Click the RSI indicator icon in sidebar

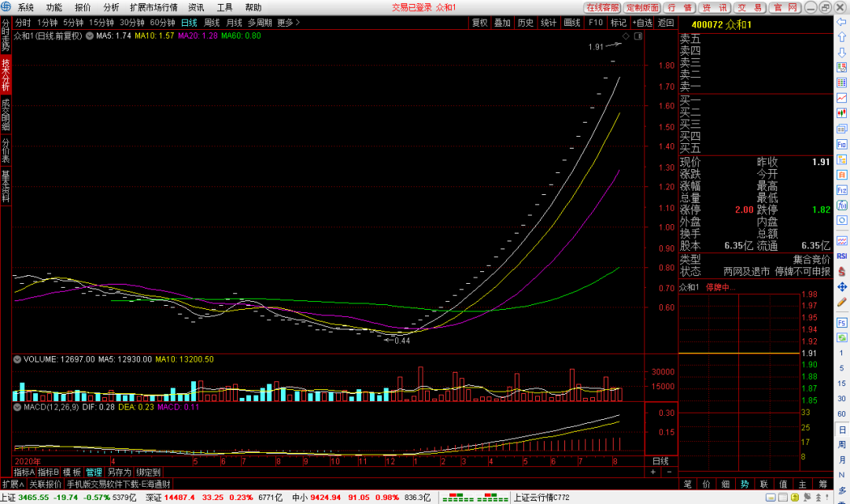coord(841,256)
